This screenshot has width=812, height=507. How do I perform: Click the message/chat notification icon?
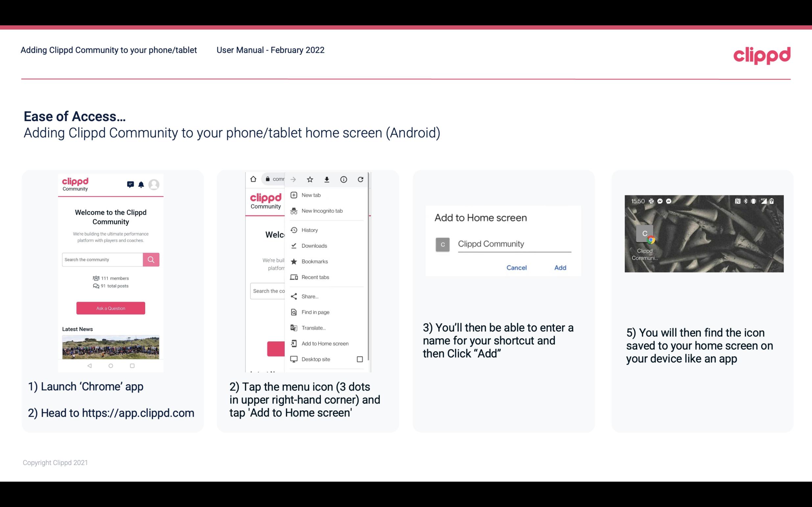point(130,184)
